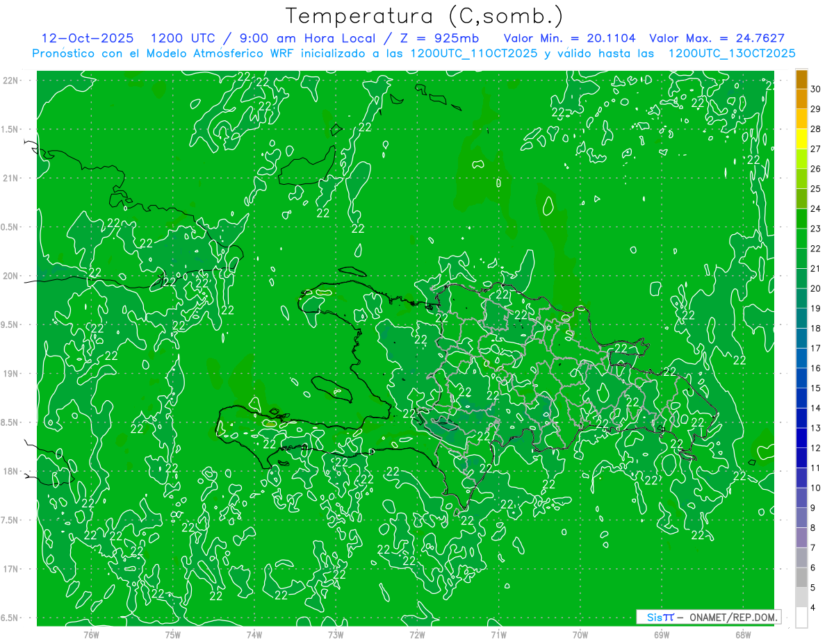Click the 1.5N latitude axis label

pyautogui.click(x=10, y=129)
